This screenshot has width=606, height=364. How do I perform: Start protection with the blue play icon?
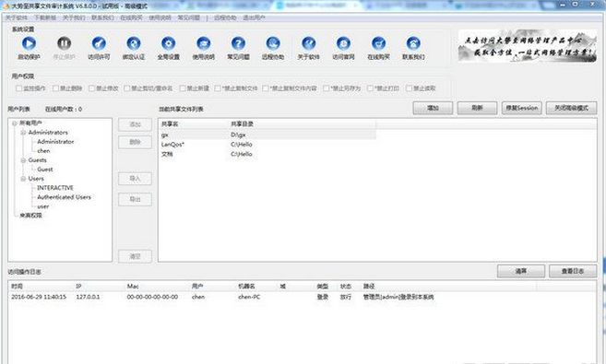[x=29, y=43]
